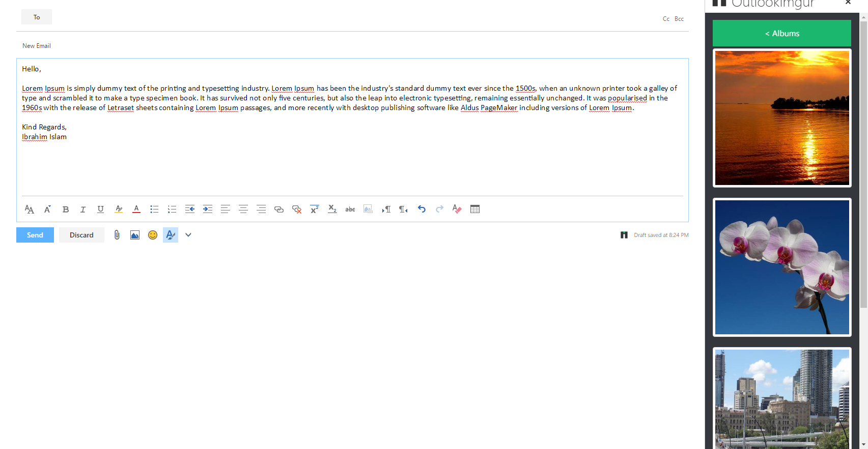This screenshot has height=449, width=868.
Task: Open the emoji picker
Action: [153, 235]
